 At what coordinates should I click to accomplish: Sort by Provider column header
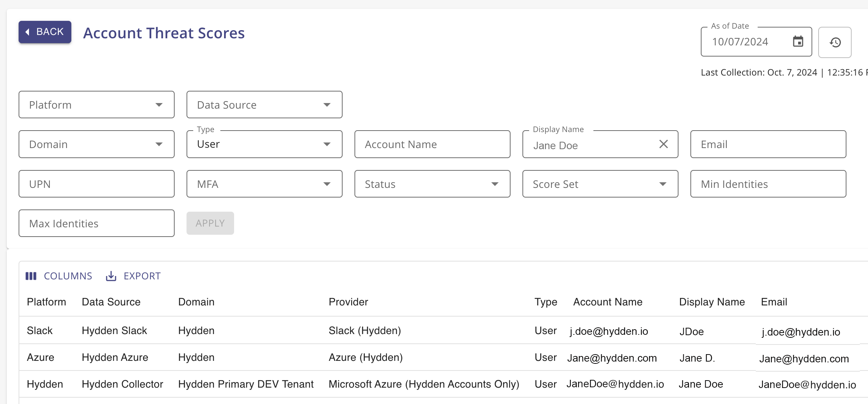pyautogui.click(x=348, y=302)
